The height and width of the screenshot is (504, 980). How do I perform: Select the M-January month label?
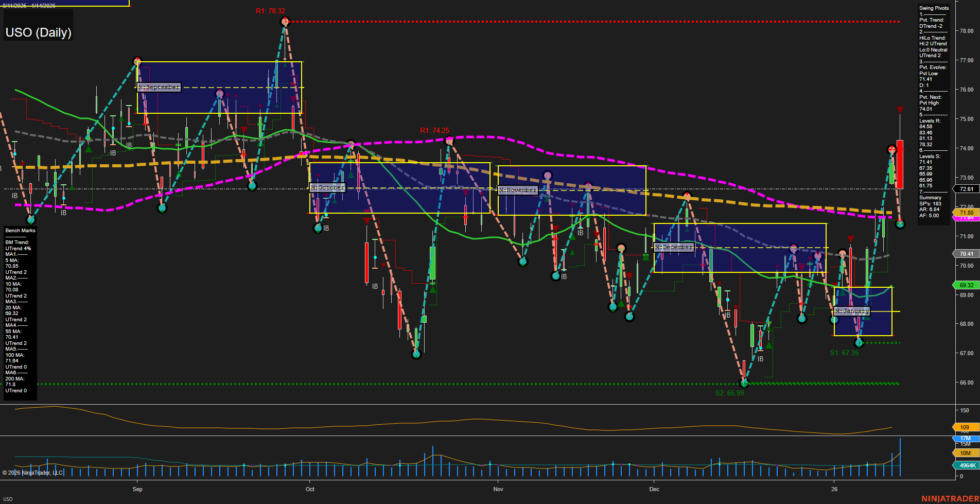852,310
